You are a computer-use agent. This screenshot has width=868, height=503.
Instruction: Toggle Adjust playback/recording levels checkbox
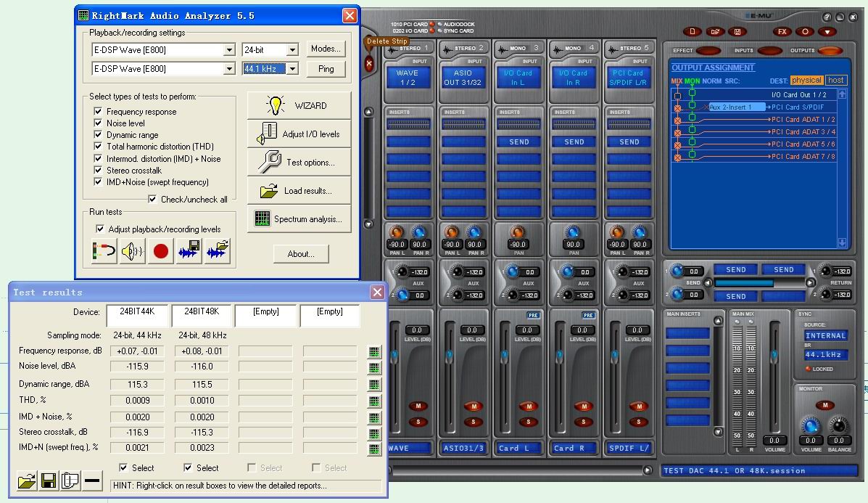point(99,229)
